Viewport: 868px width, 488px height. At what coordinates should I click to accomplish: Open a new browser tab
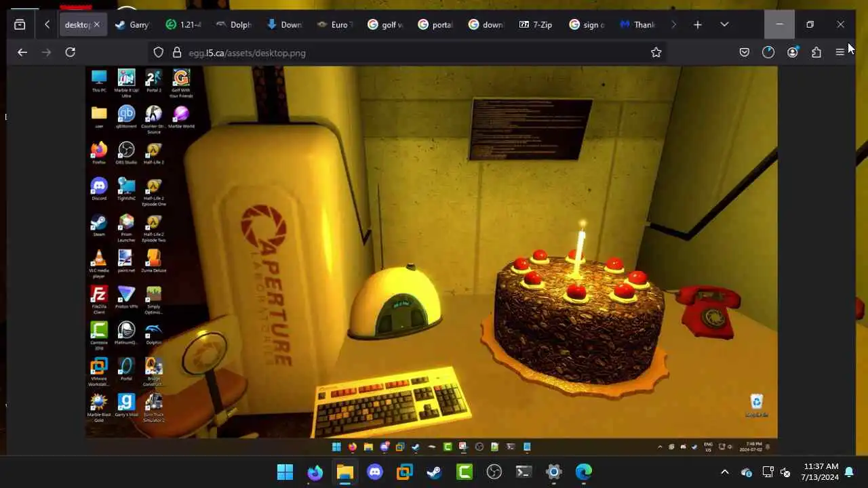pos(697,24)
